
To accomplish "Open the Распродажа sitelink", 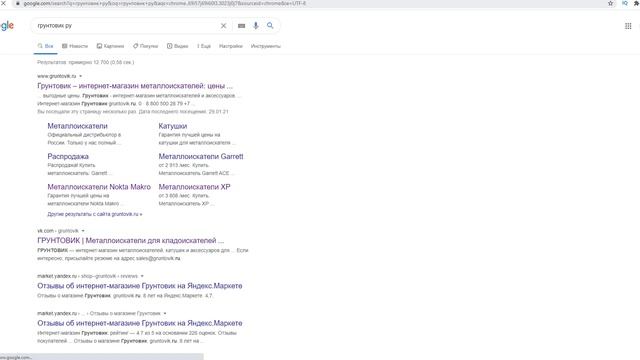I will pyautogui.click(x=68, y=156).
